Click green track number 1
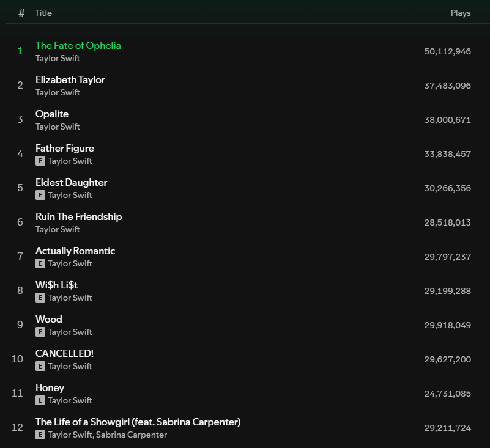 (20, 51)
